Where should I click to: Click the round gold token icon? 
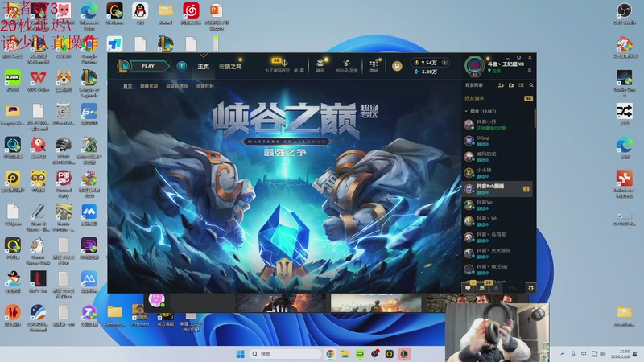point(397,66)
